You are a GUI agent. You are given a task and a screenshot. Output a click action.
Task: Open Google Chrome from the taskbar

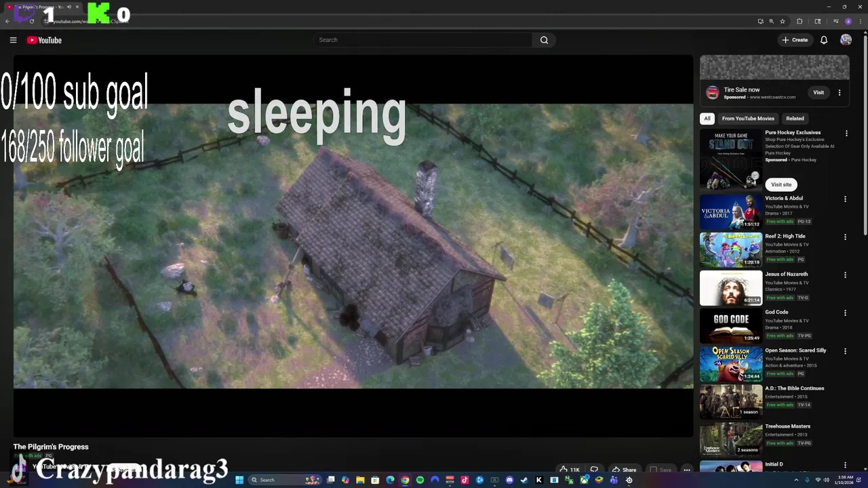tap(405, 480)
